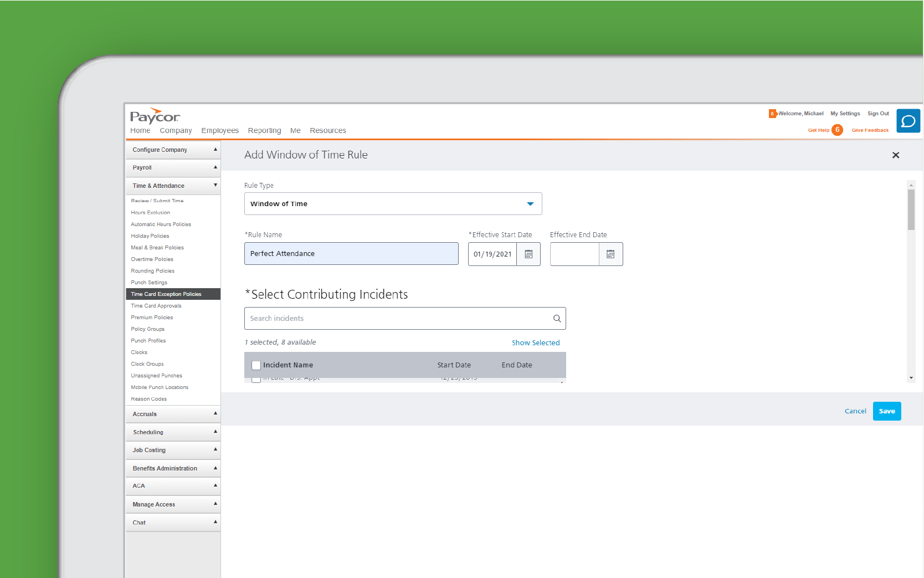Open Rounding Policies
Viewport: 924px width, 578px height.
coord(152,271)
